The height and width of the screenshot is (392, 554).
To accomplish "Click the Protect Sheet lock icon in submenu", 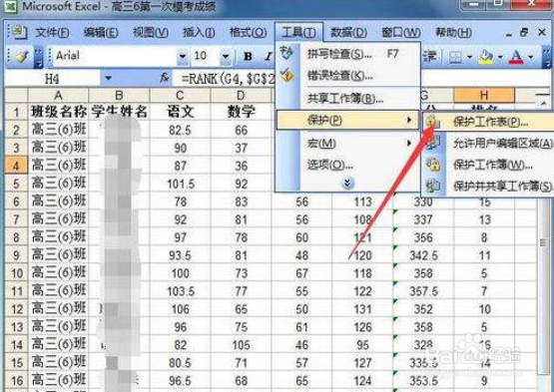I will (x=432, y=122).
